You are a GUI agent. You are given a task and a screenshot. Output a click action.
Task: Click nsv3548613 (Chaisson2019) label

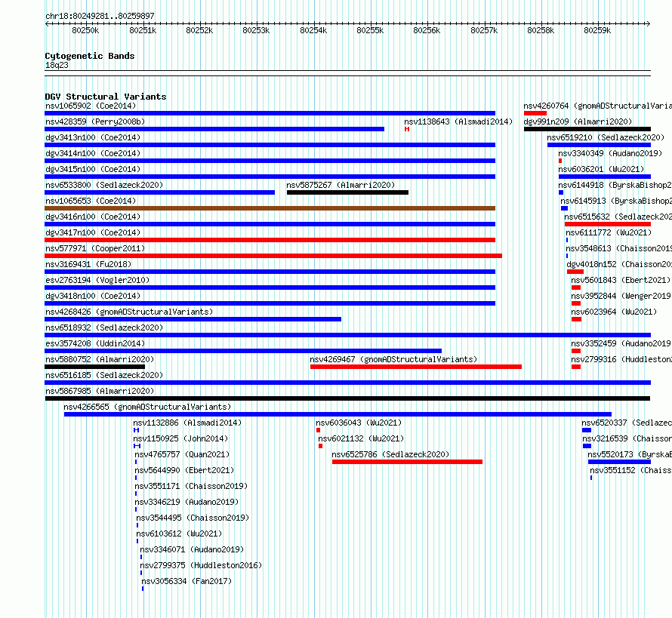coord(619,248)
